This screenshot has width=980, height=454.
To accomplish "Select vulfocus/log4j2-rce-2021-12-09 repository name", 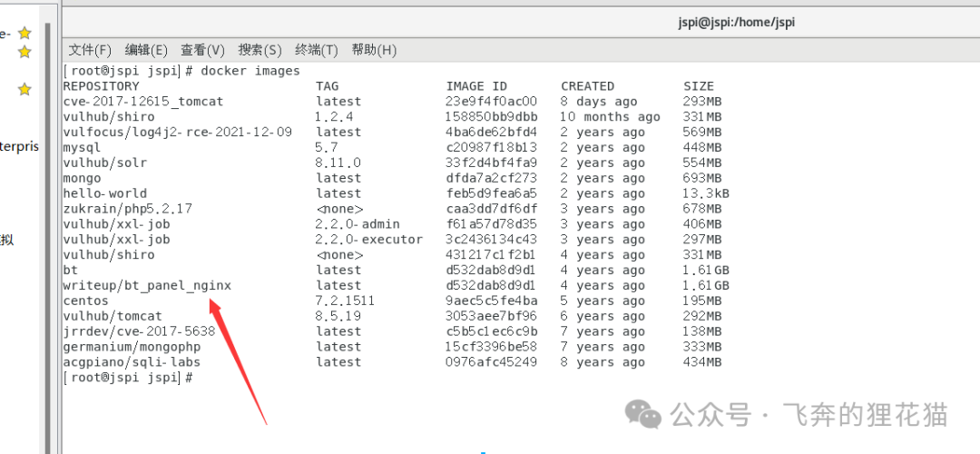I will tap(178, 132).
